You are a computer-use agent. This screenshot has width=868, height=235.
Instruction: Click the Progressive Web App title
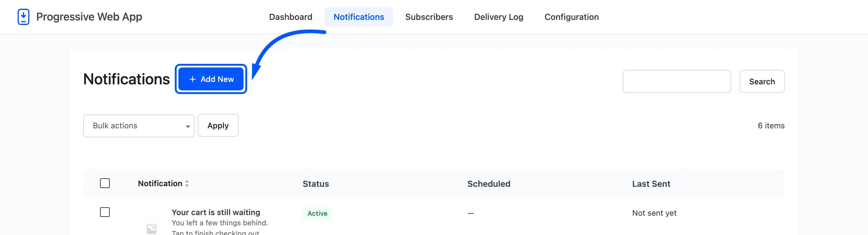[89, 17]
